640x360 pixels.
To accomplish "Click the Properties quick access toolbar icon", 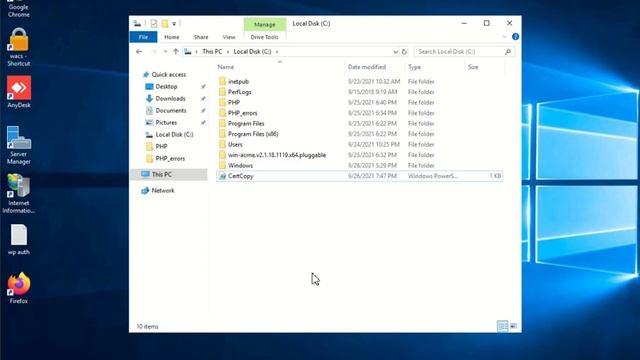I will point(153,24).
